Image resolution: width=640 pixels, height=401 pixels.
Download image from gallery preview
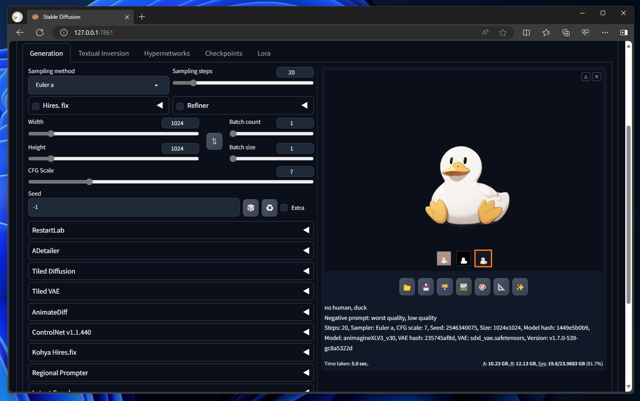[x=585, y=77]
